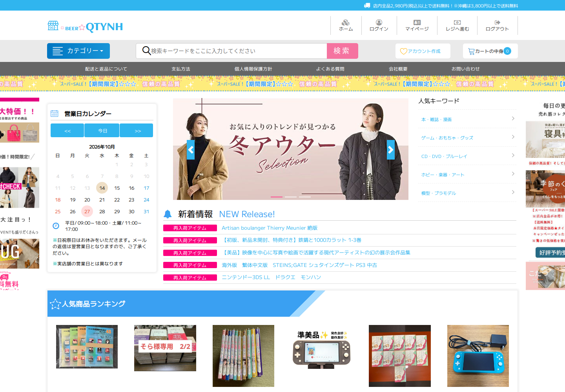This screenshot has width=565, height=392.
Task: Open お問い合わせ menu item
Action: 466,69
